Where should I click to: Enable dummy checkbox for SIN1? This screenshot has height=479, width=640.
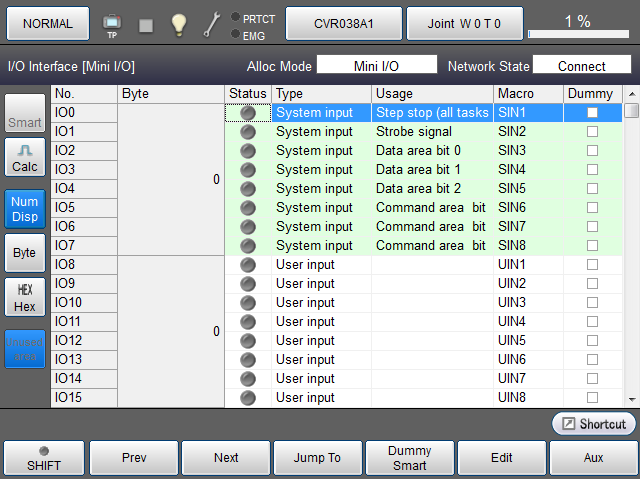click(592, 113)
